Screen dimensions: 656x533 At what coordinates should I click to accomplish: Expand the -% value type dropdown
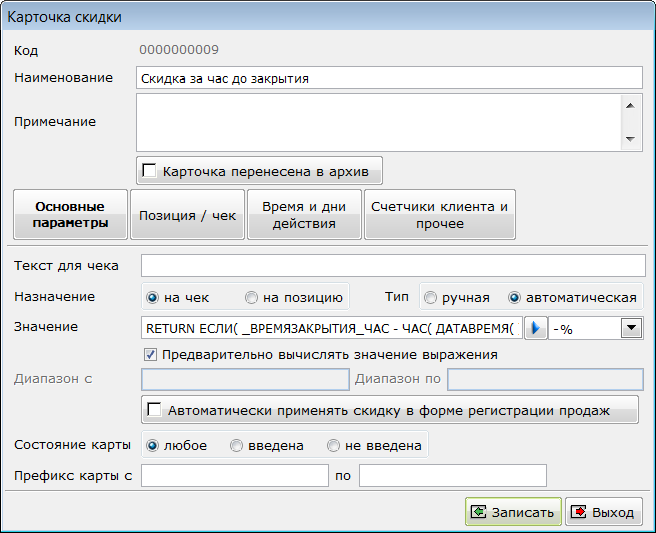pyautogui.click(x=631, y=328)
